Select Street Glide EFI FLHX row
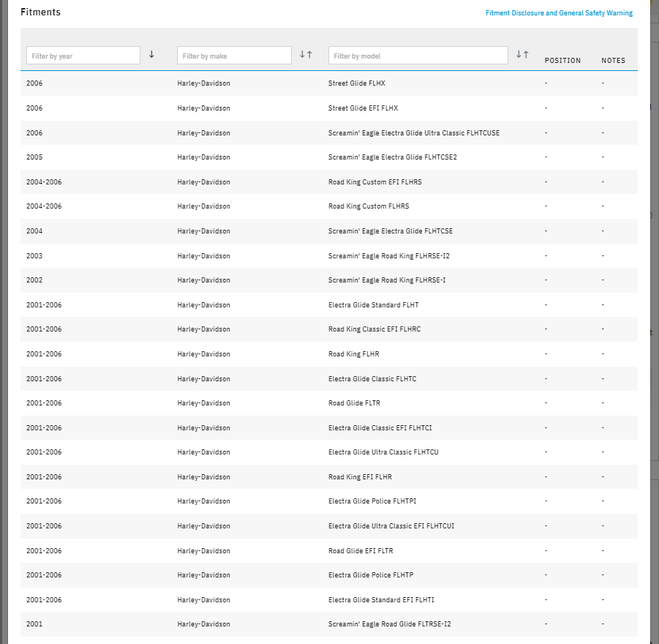Viewport: 659px width, 644px height. (x=363, y=108)
